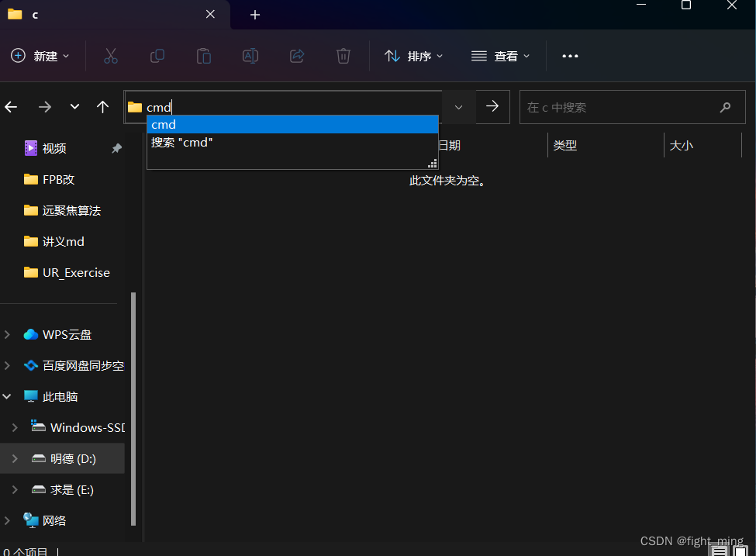This screenshot has height=556, width=756.
Task: Open a new tab with plus button
Action: click(x=255, y=15)
